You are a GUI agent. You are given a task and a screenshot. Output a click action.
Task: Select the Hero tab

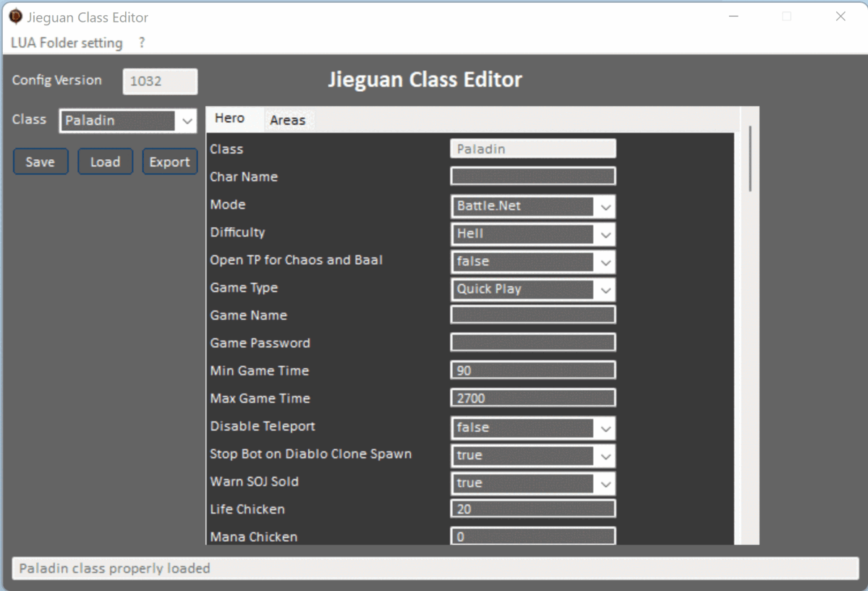click(x=229, y=119)
